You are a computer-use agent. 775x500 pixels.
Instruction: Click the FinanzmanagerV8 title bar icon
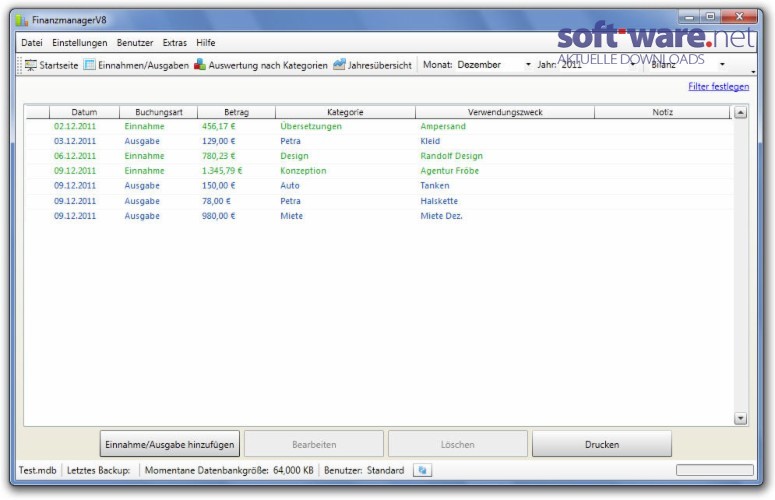click(x=21, y=20)
